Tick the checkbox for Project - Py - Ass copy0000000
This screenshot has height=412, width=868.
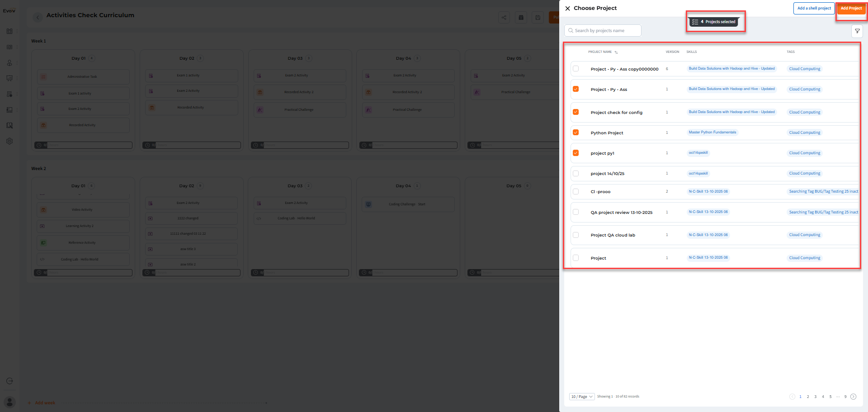576,69
